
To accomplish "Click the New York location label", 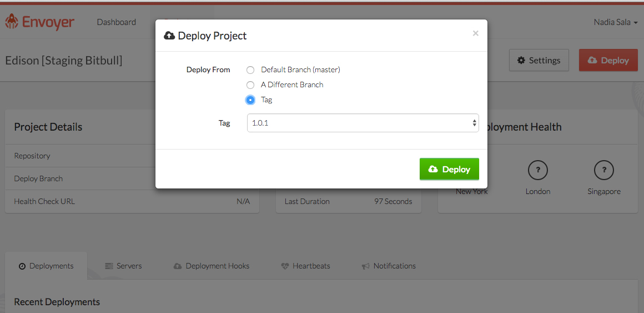I will (x=471, y=192).
